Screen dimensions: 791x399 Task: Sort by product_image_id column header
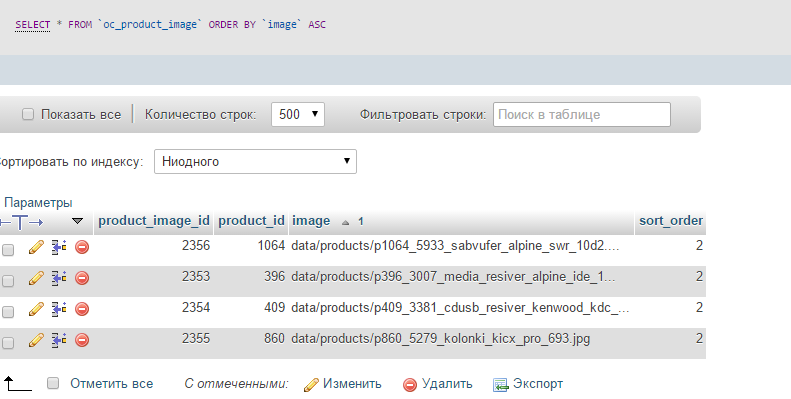pyautogui.click(x=154, y=220)
